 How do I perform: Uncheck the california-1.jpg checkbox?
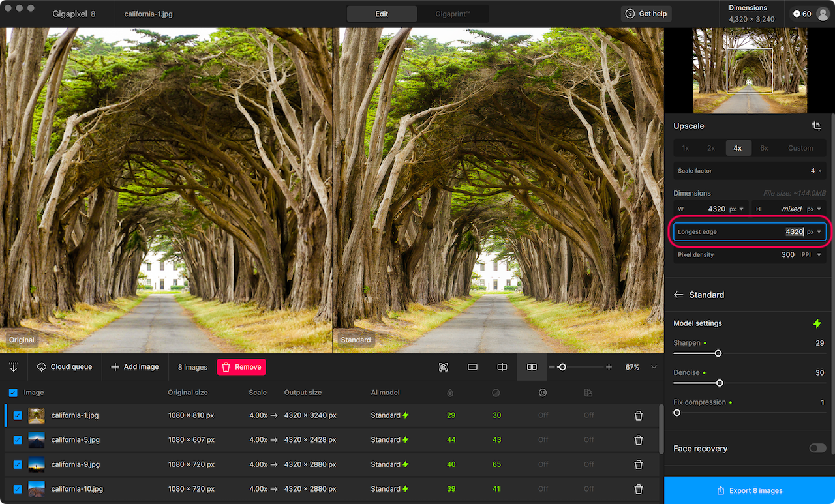click(18, 415)
